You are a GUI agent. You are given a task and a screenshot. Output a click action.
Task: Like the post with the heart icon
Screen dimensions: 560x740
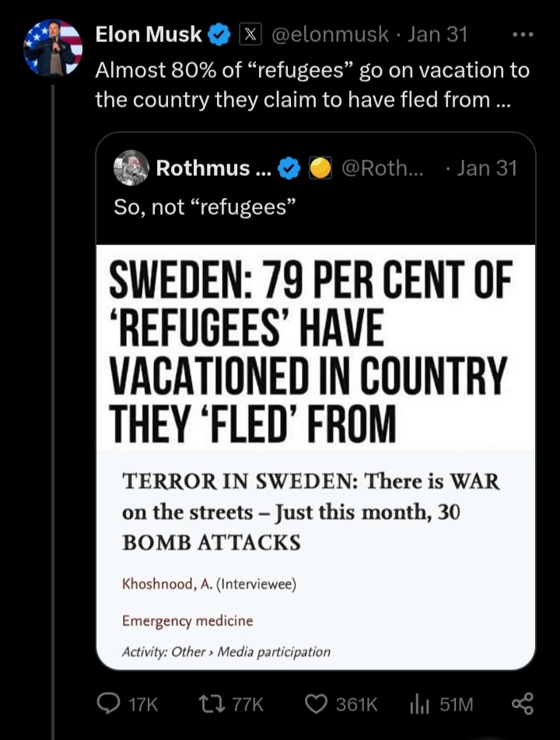(316, 704)
